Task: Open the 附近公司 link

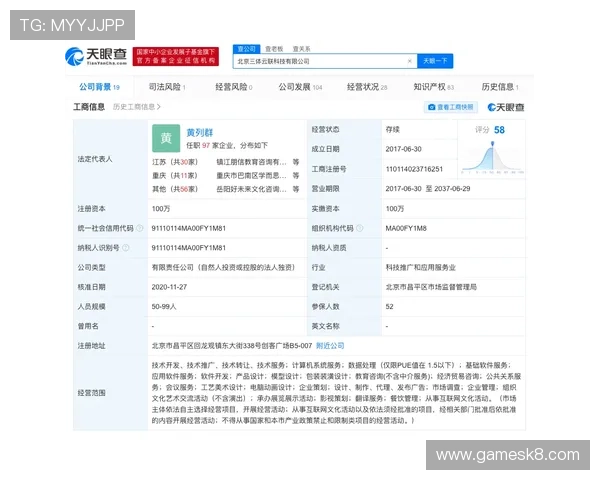Action: 330,346
